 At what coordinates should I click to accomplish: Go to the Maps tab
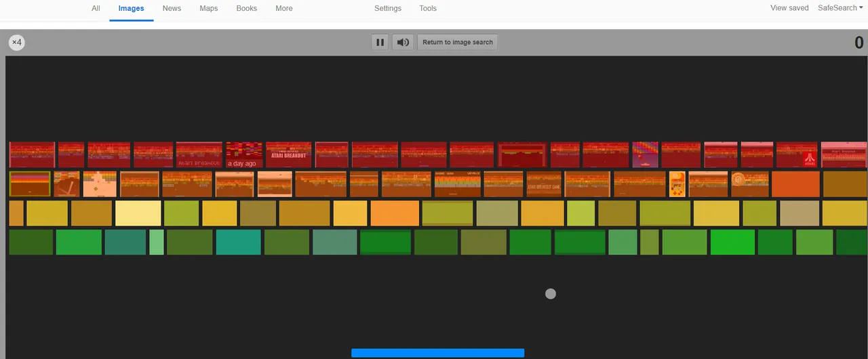pos(209,8)
